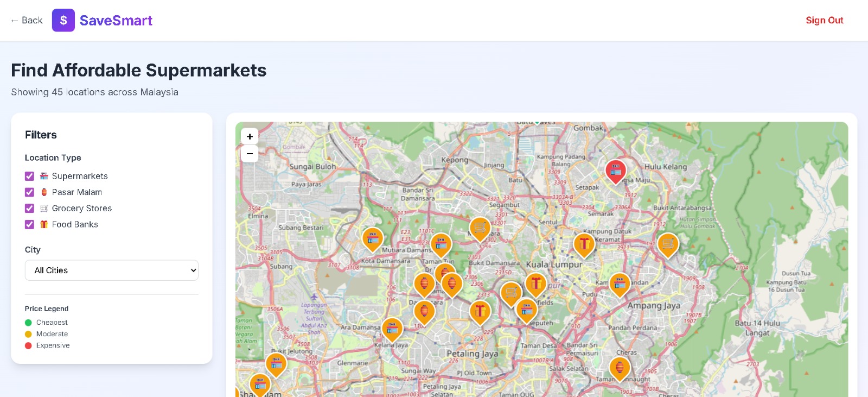Image resolution: width=868 pixels, height=397 pixels.
Task: Open the grocery cart marker near Segambut
Action: pos(480,228)
